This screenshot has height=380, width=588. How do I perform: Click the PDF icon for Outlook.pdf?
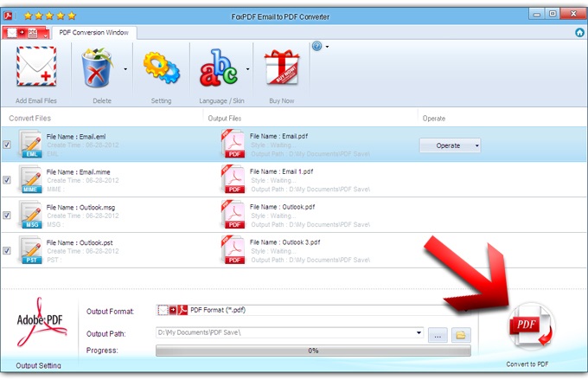point(233,215)
